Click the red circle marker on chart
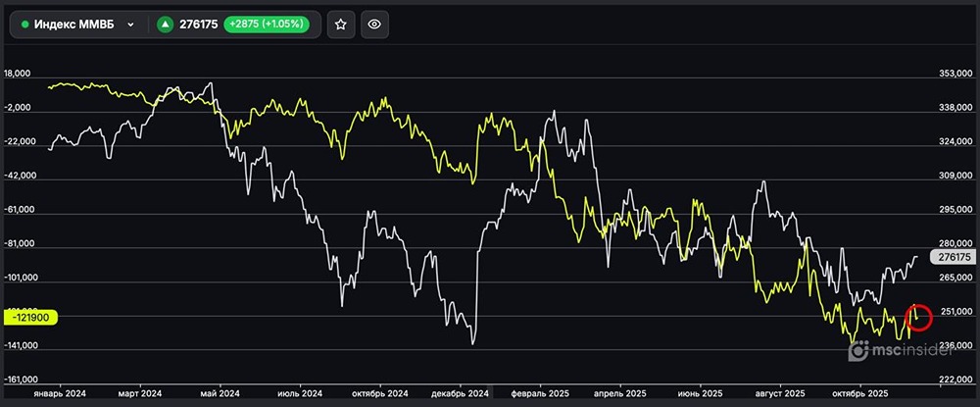The width and height of the screenshot is (980, 407). [x=920, y=316]
